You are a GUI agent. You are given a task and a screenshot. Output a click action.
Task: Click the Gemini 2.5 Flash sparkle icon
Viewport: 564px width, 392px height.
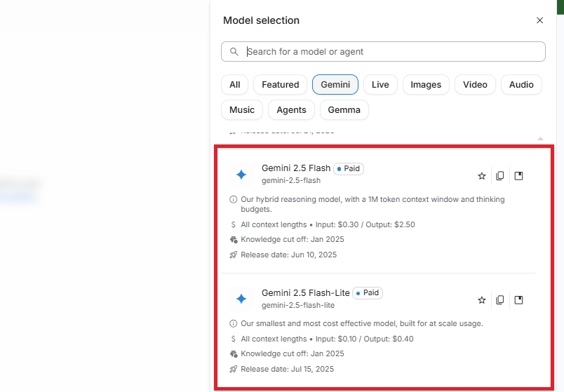tap(241, 175)
